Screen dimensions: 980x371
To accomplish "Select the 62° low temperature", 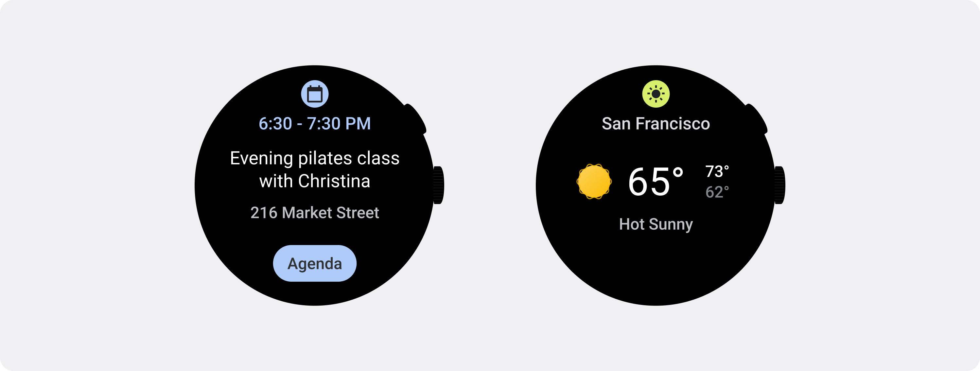I will [717, 192].
